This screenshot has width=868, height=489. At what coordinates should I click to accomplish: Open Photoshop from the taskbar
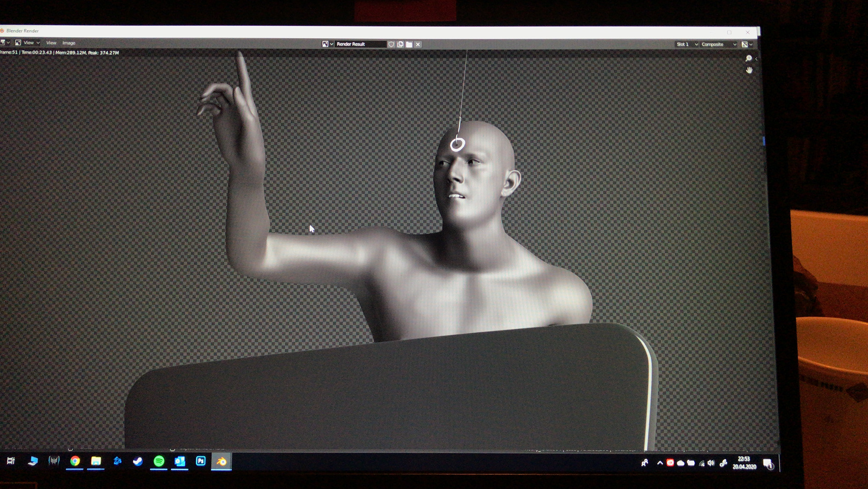click(x=201, y=461)
